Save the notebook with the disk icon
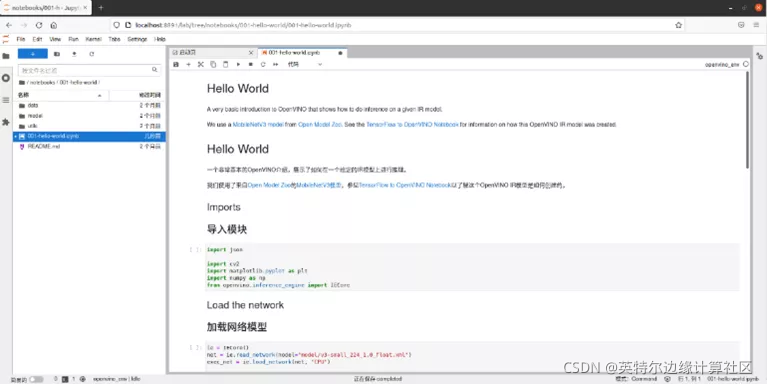The width and height of the screenshot is (767, 384). click(176, 64)
